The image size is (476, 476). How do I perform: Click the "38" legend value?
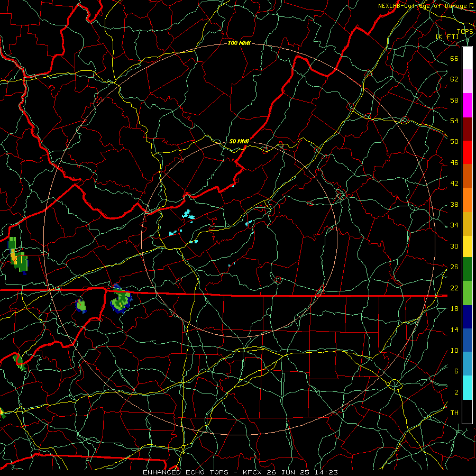[x=454, y=204]
